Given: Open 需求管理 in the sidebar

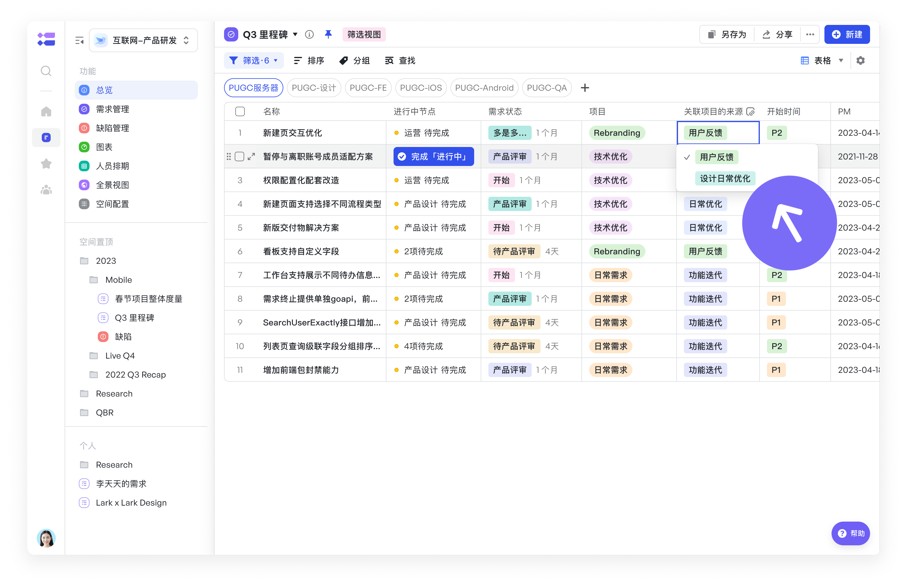Looking at the screenshot, I should click(x=136, y=109).
